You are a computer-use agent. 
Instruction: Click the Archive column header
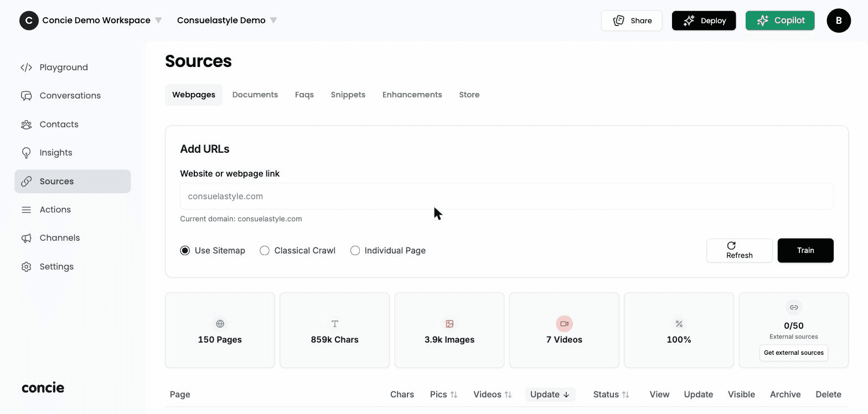pyautogui.click(x=785, y=395)
